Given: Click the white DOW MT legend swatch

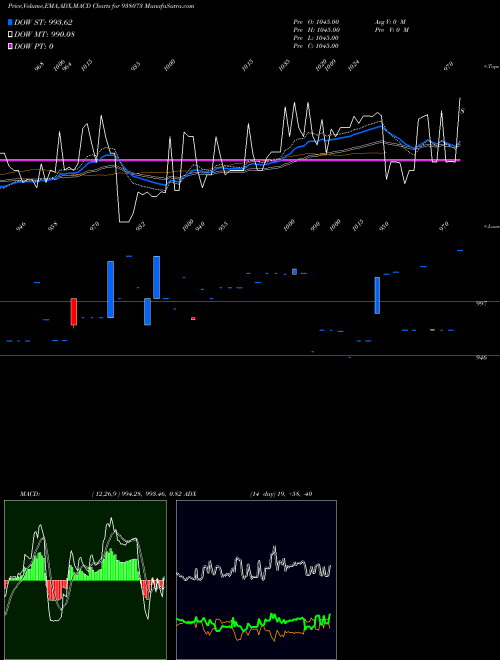Looking at the screenshot, I should (x=10, y=35).
